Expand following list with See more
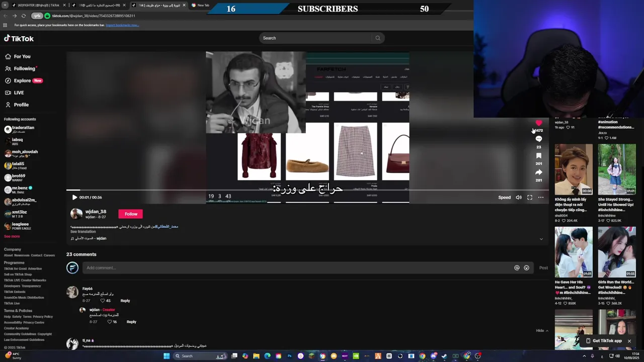644x362 pixels. tap(12, 236)
